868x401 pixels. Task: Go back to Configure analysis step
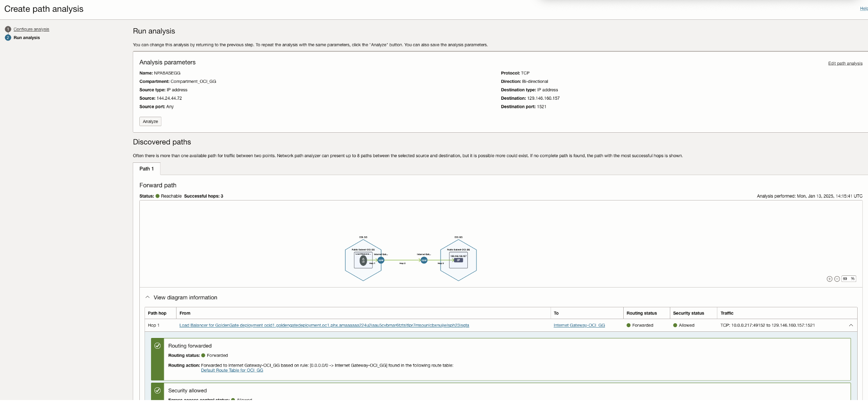coord(32,29)
